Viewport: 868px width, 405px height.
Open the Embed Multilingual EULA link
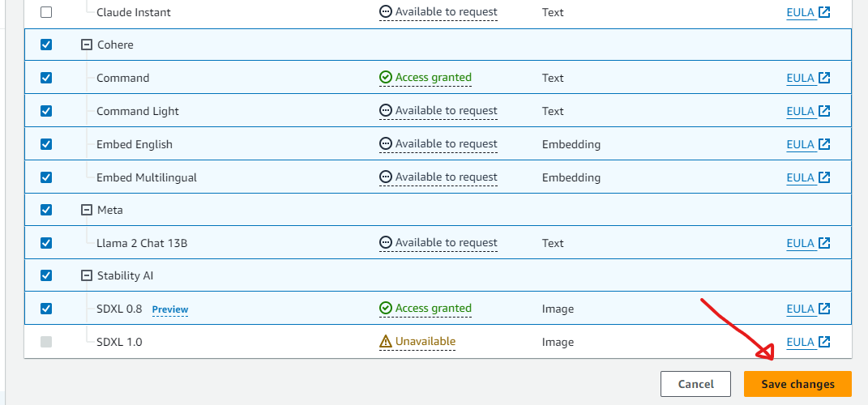pos(800,177)
